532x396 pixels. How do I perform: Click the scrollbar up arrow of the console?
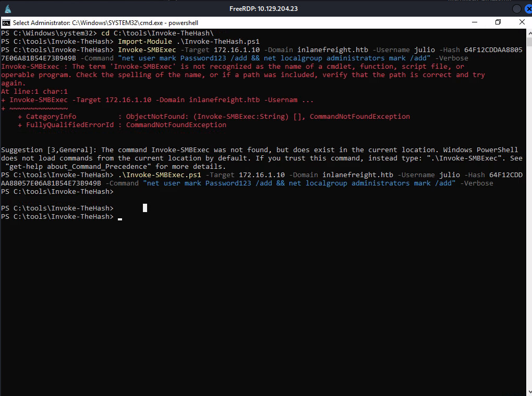[529, 33]
